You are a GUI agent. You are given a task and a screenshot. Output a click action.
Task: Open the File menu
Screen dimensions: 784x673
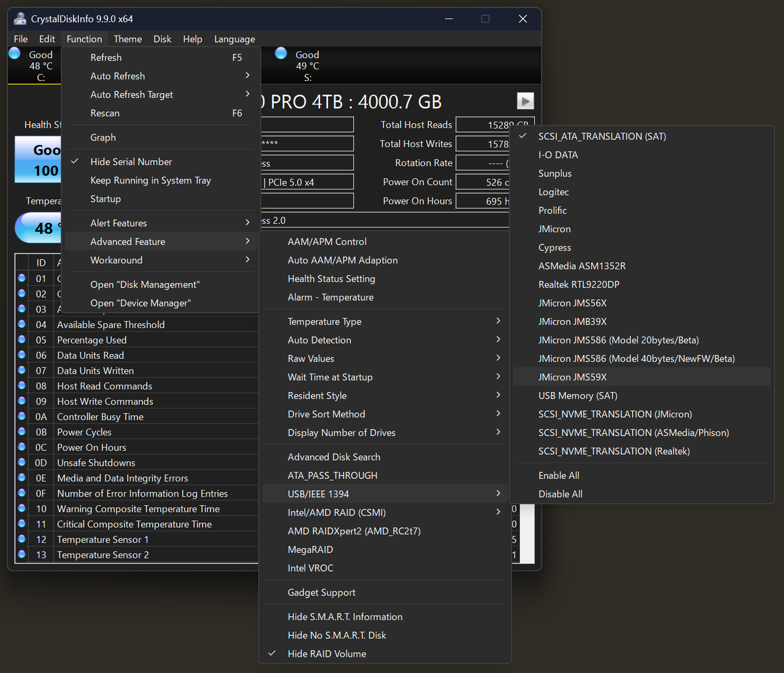coord(21,39)
